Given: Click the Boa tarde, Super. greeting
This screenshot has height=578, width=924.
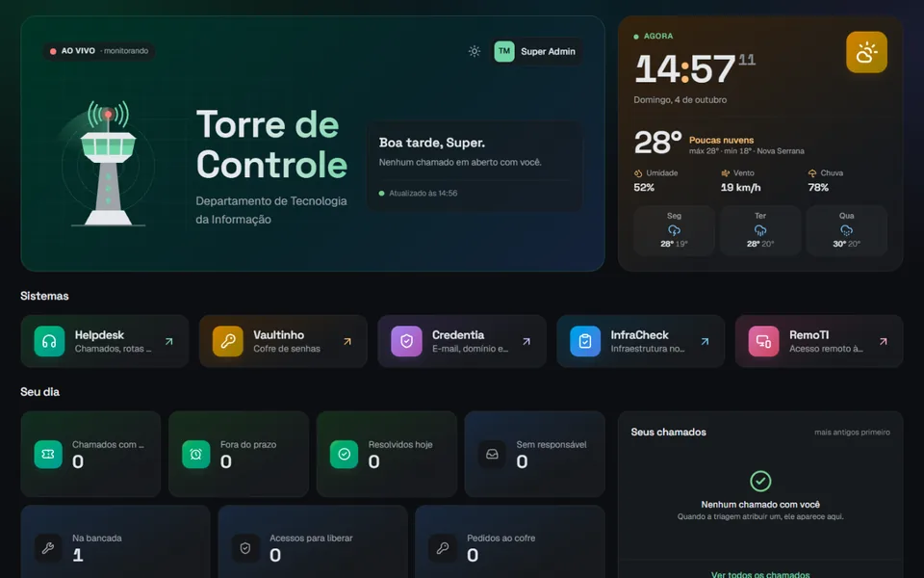Looking at the screenshot, I should (x=432, y=143).
